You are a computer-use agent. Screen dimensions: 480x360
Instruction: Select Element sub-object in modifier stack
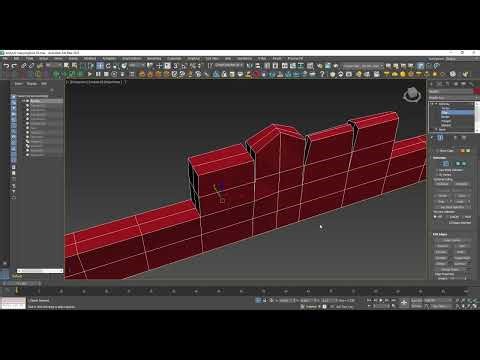click(446, 125)
